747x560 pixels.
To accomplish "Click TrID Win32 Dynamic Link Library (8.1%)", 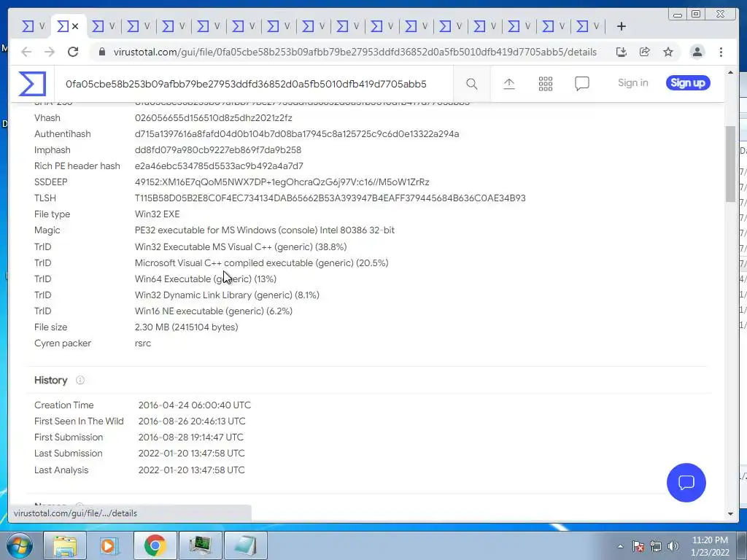I will (227, 295).
